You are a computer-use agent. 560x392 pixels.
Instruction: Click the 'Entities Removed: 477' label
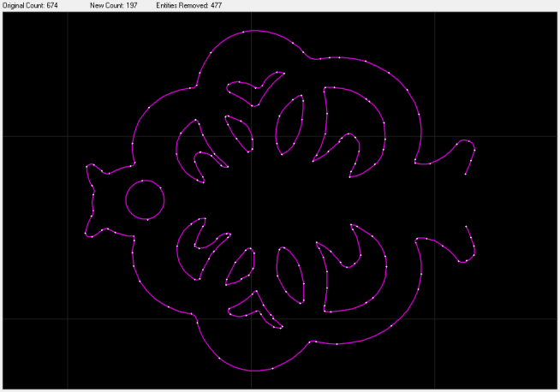point(189,5)
